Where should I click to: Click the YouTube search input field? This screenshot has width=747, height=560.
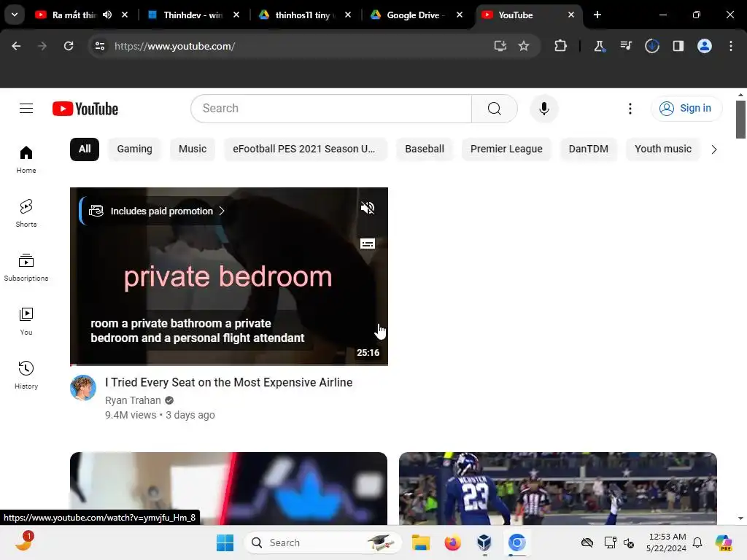tap(331, 109)
